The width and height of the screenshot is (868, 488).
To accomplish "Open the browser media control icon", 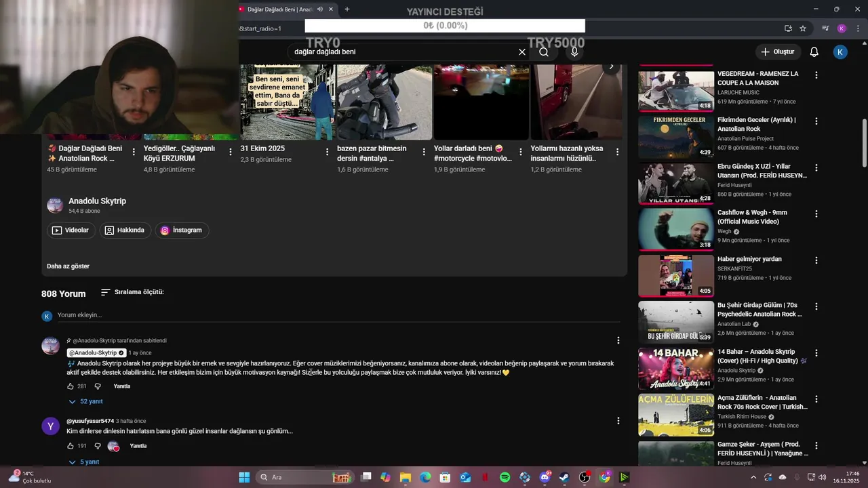I will click(x=825, y=28).
